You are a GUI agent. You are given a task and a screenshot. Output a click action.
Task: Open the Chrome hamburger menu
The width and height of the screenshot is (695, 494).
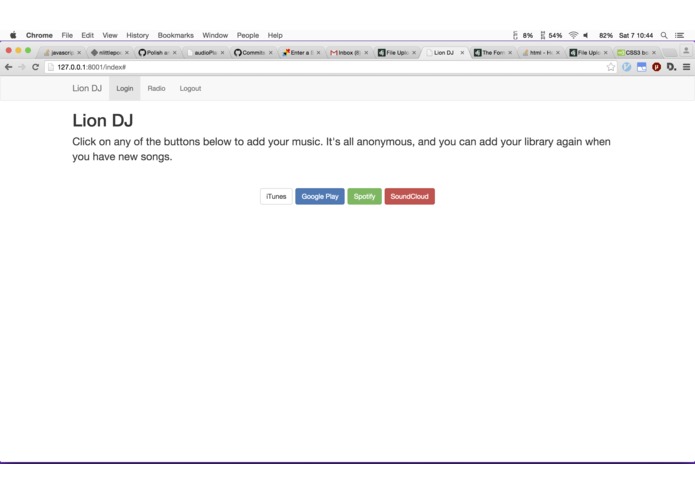click(x=686, y=67)
